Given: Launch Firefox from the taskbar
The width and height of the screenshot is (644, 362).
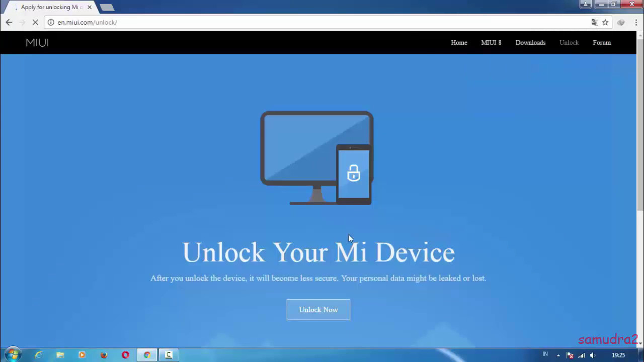Looking at the screenshot, I should [x=104, y=355].
